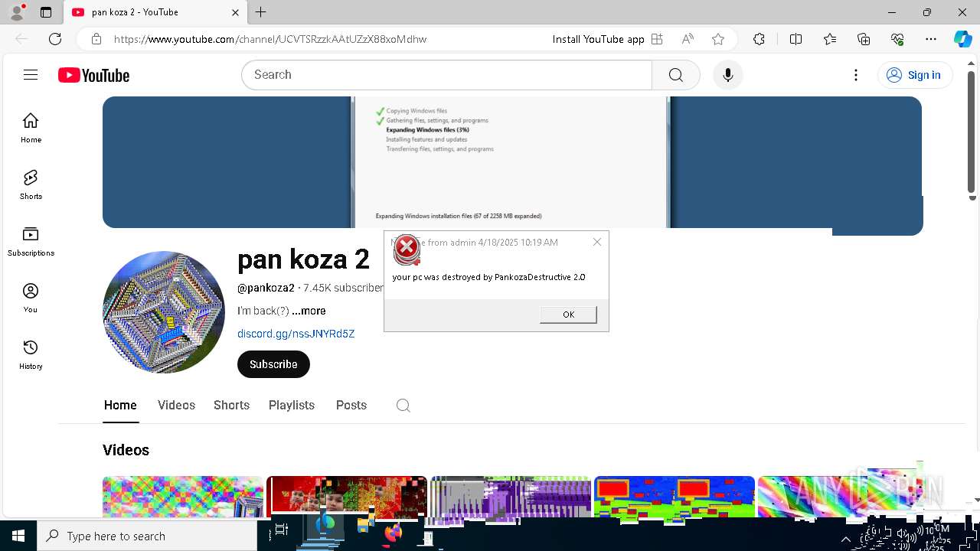
Task: Show hidden system tray icons
Action: point(845,539)
